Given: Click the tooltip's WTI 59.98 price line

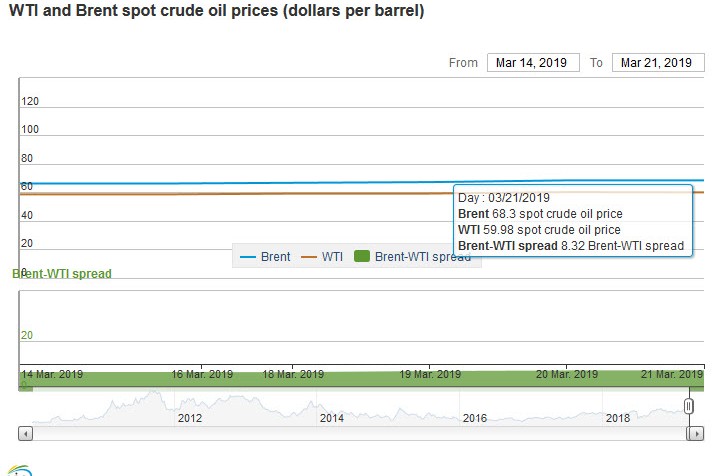Looking at the screenshot, I should click(x=539, y=230).
